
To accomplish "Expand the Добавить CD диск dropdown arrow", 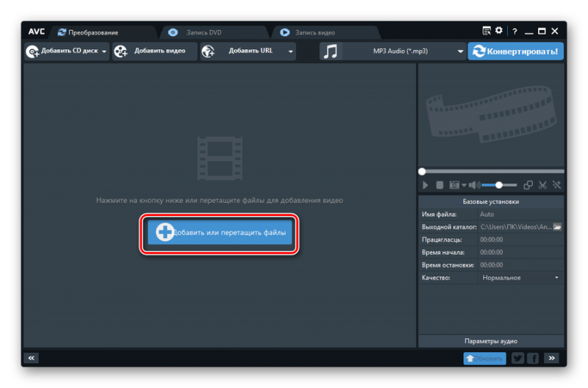I will click(x=104, y=51).
